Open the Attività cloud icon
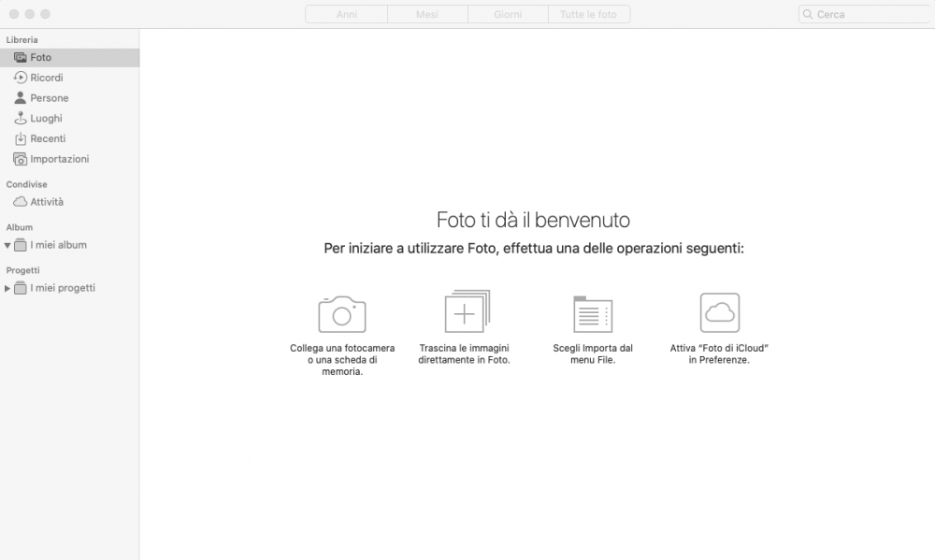Image resolution: width=935 pixels, height=560 pixels. 21,202
